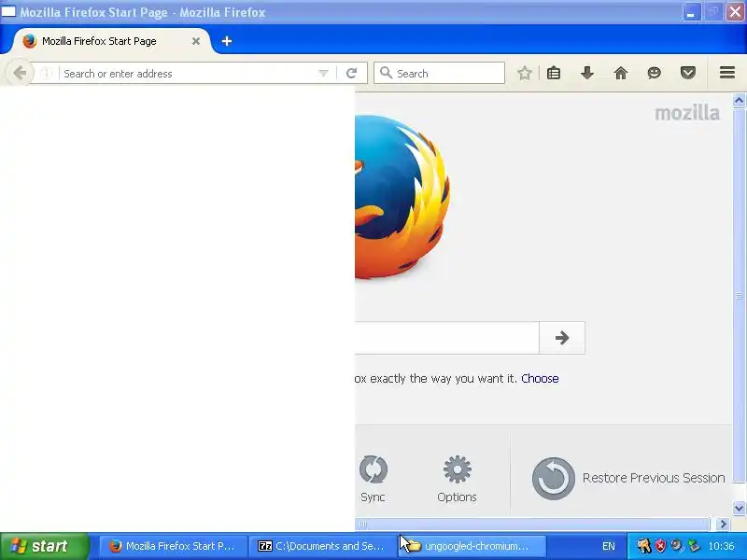Click the start page search input box
Screen dimensions: 747x560
click(447, 338)
